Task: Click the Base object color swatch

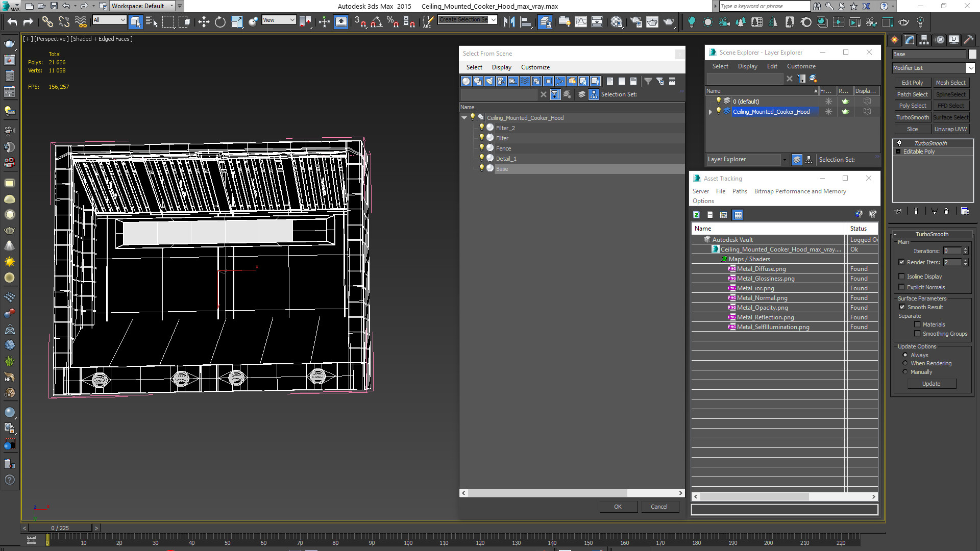Action: [x=972, y=54]
